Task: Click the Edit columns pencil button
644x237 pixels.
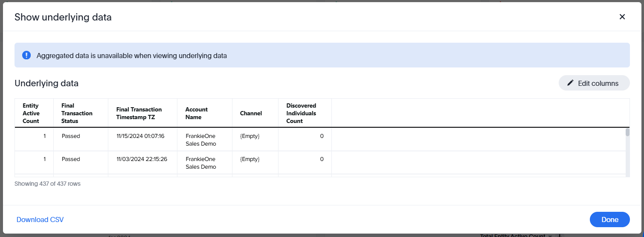Action: point(594,83)
